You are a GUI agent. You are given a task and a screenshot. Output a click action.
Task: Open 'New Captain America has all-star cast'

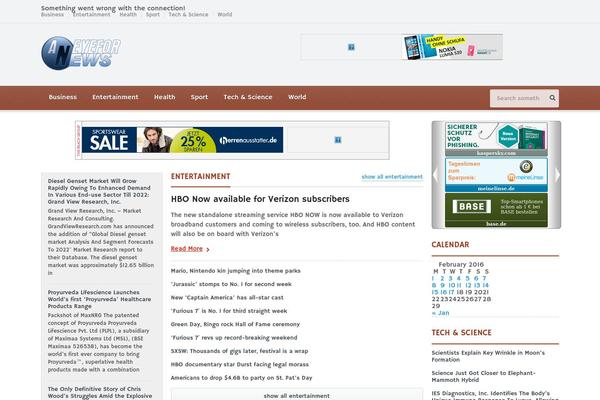227,297
